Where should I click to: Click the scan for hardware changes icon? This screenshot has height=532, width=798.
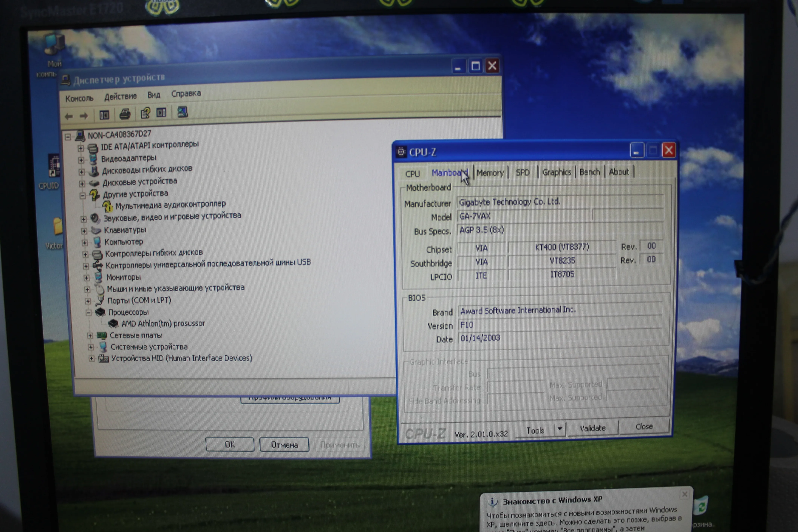click(183, 112)
